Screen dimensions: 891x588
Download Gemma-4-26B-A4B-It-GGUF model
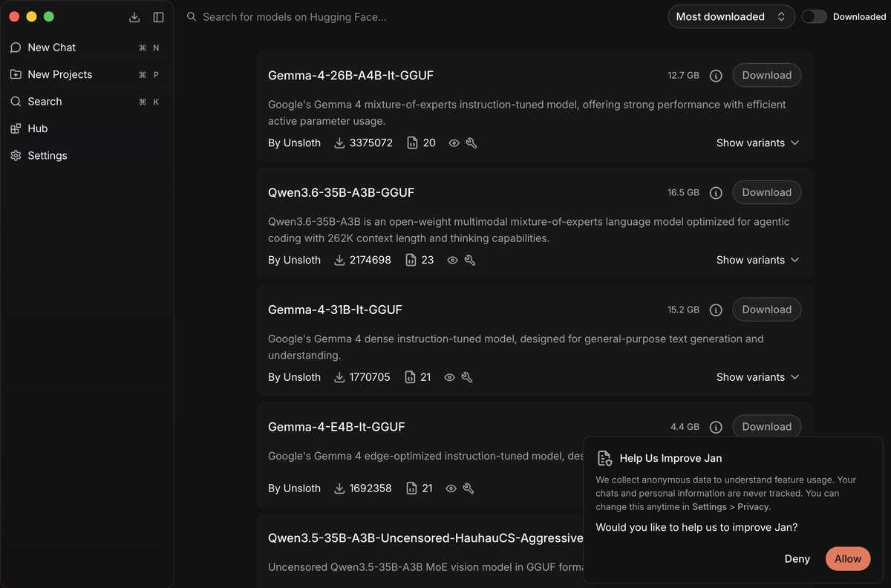point(766,75)
